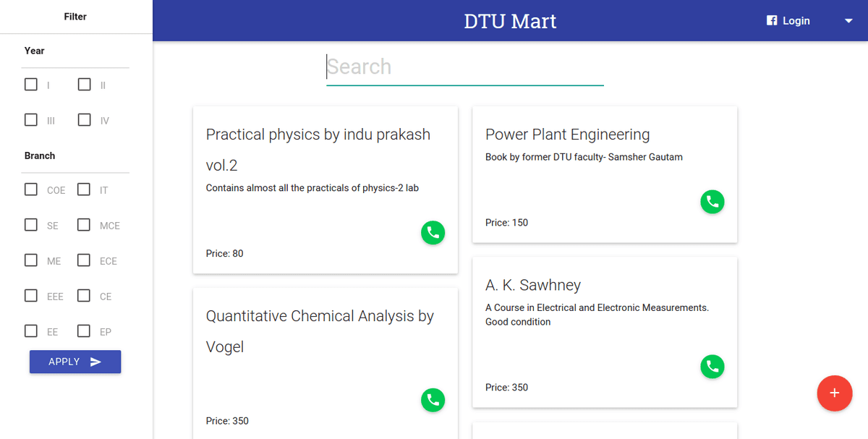The height and width of the screenshot is (439, 868).
Task: Check the Year I checkbox
Action: point(31,85)
